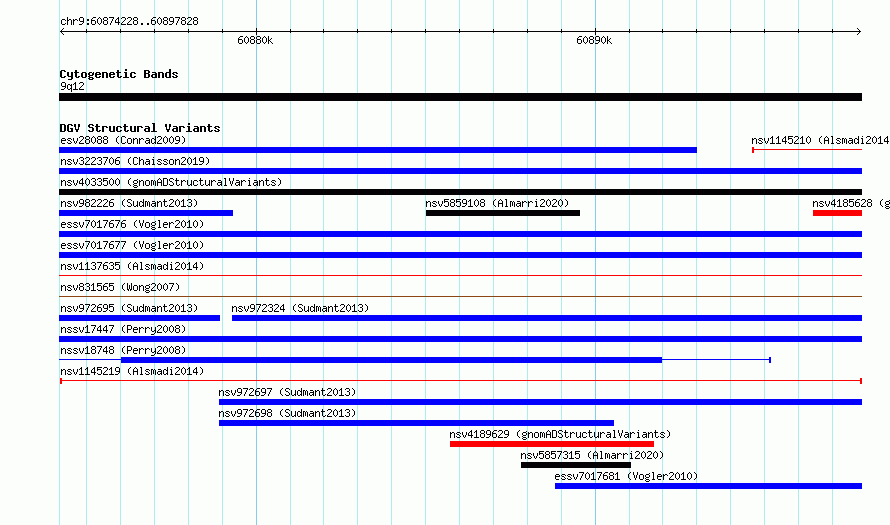Click the nsv1145210 thin red bar

click(807, 150)
